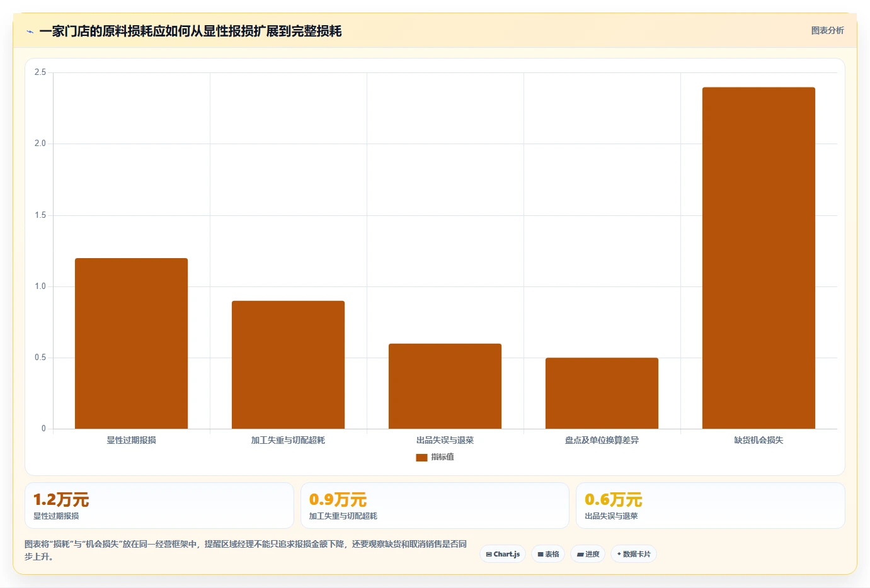Click the 指标值 legend color swatch
The width and height of the screenshot is (870, 588).
point(421,458)
